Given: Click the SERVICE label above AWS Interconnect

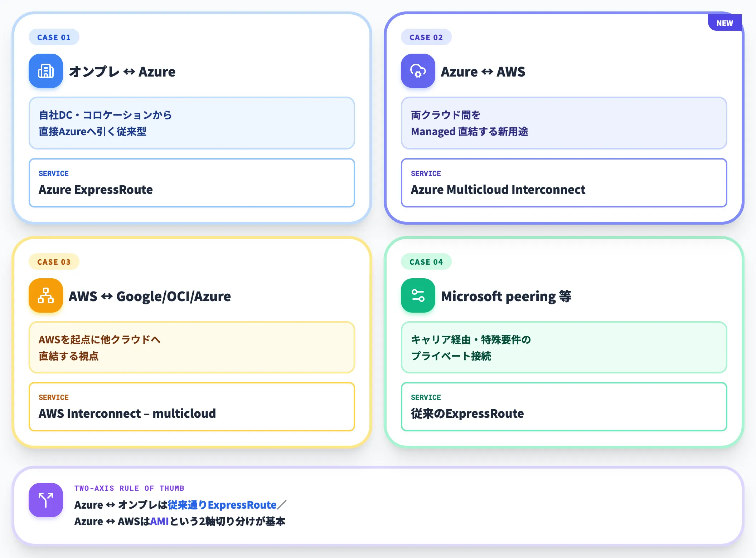Looking at the screenshot, I should coord(54,397).
